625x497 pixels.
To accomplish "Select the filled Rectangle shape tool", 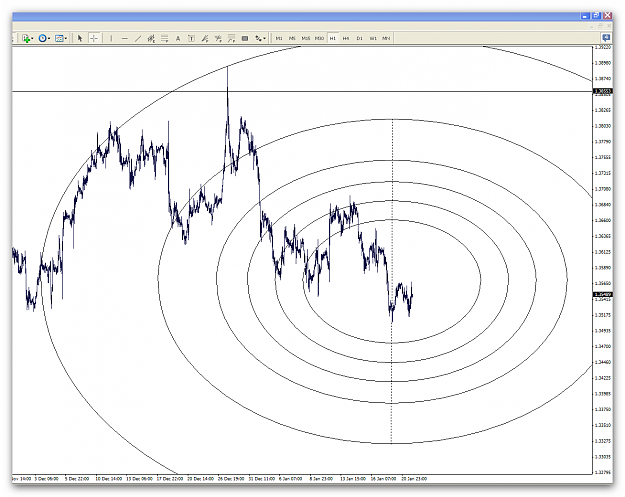I will pos(245,38).
